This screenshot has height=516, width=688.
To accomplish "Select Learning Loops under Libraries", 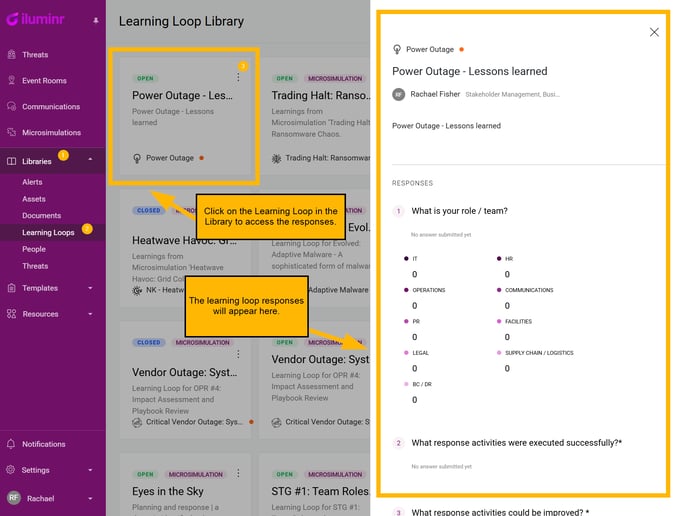I will (x=48, y=233).
